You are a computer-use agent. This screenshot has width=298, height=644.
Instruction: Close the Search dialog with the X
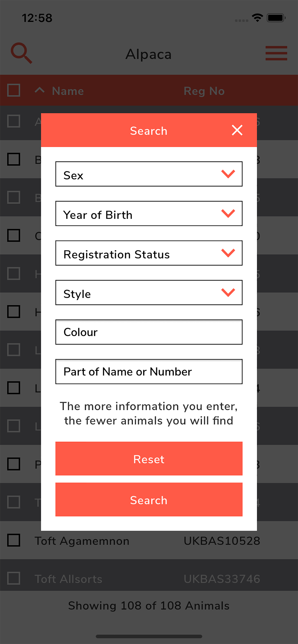(237, 130)
